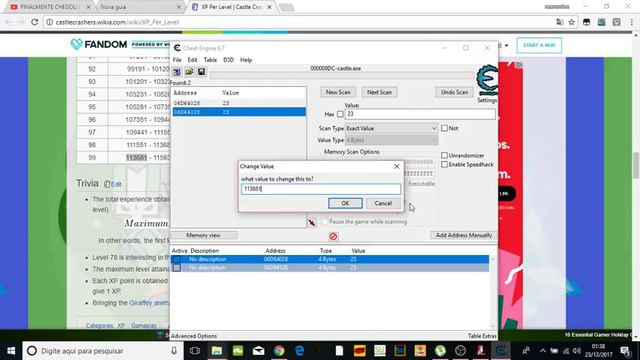Click the red clear address list icon
This screenshot has width=640, height=360.
click(333, 236)
